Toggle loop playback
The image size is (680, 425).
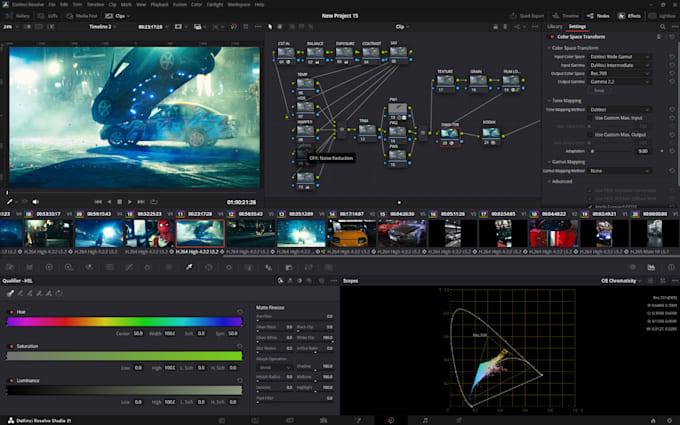coord(154,202)
